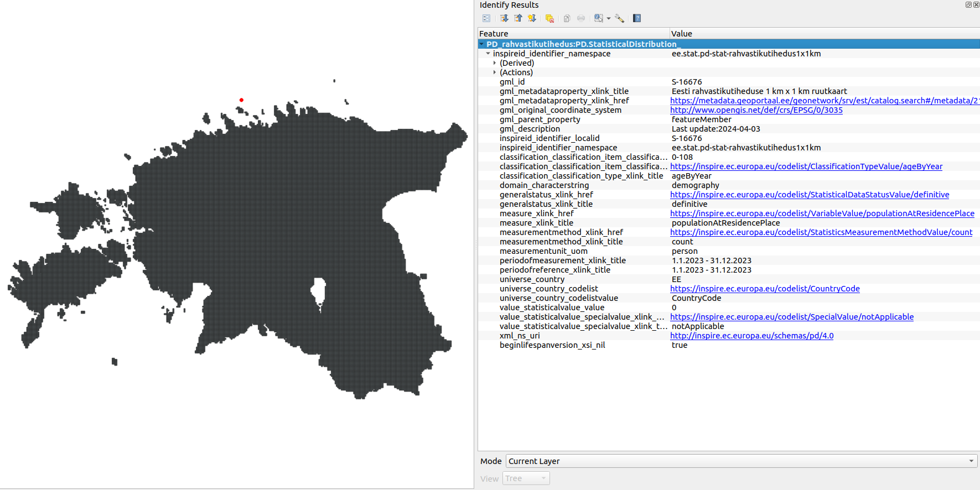The height and width of the screenshot is (490, 980).
Task: Expand the (Actions) node
Action: [x=495, y=72]
